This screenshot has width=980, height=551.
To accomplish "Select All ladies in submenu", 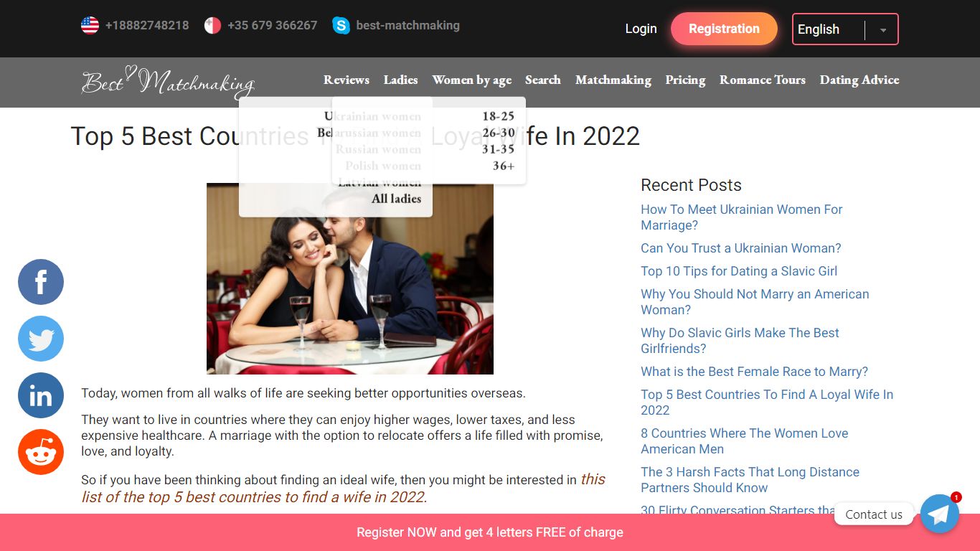I will pos(396,199).
